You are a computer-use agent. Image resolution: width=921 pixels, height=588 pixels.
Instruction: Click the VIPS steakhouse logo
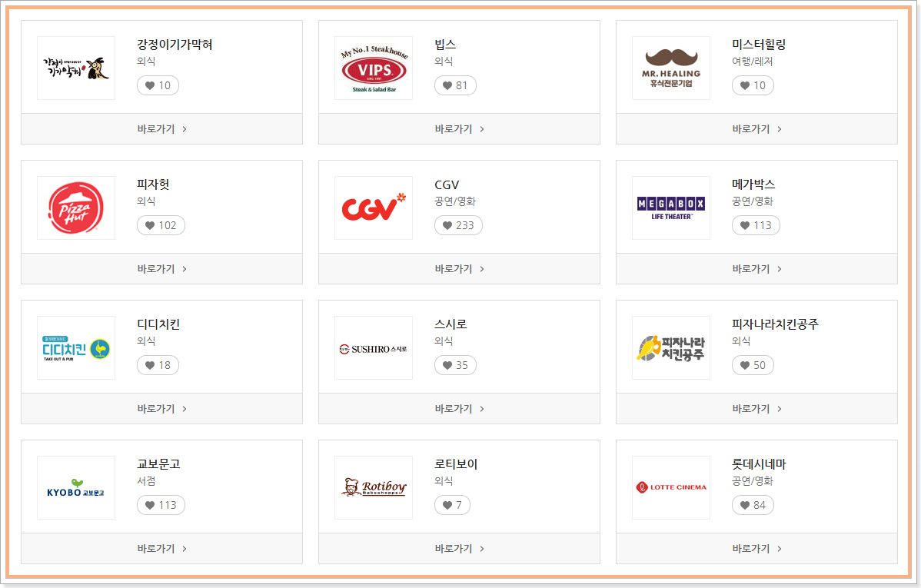click(374, 68)
